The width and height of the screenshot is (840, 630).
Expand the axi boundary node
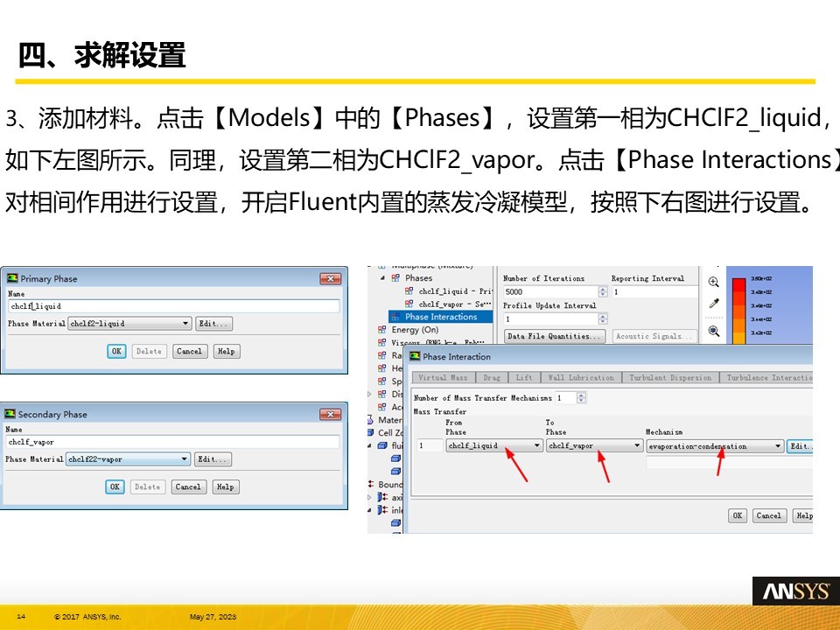[369, 497]
